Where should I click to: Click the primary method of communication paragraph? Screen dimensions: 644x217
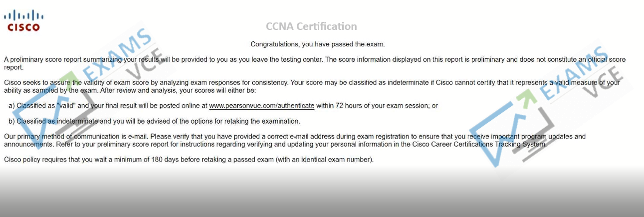(x=295, y=140)
